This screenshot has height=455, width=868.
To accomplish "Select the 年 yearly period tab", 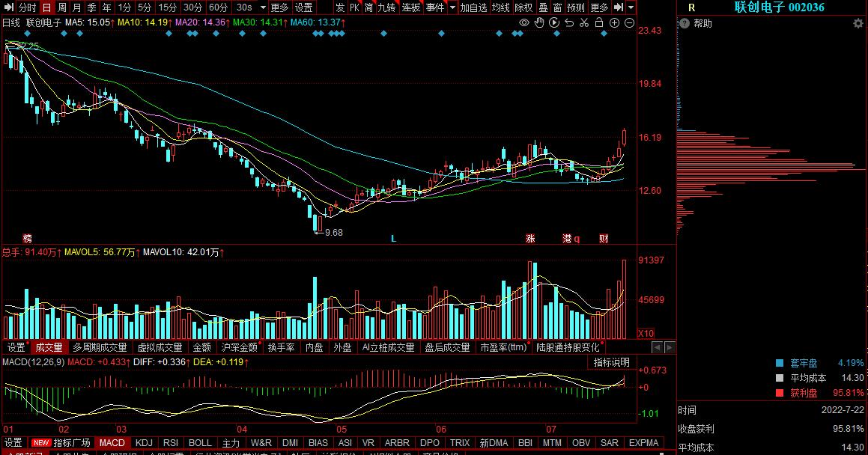I will (x=107, y=7).
